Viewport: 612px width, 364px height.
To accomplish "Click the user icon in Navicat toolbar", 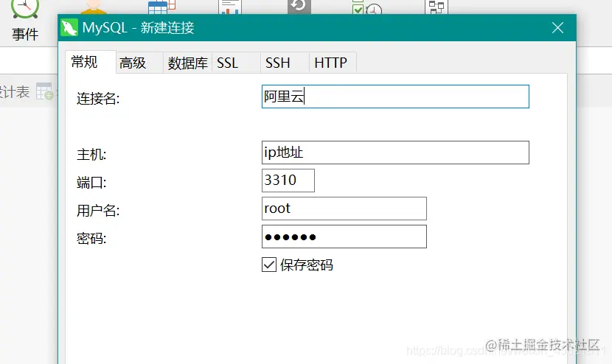I will pos(93,7).
